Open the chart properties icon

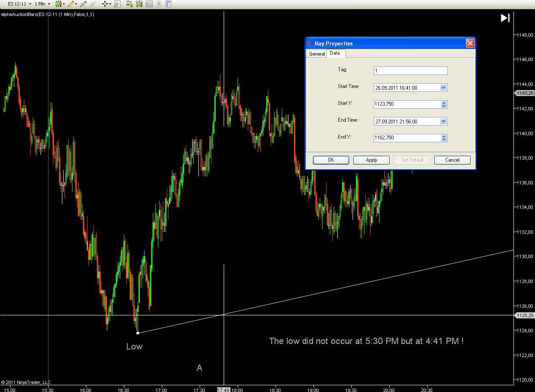click(x=169, y=4)
